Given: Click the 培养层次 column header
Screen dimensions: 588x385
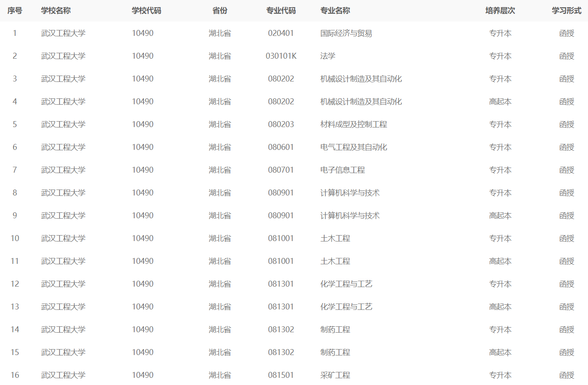Looking at the screenshot, I should (500, 11).
